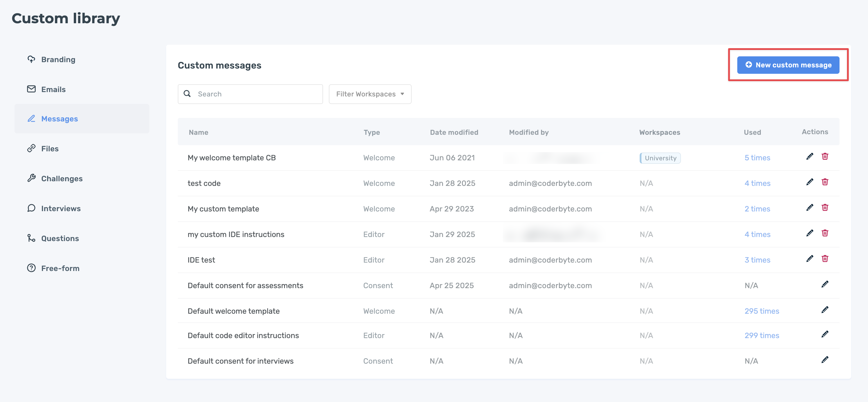Image resolution: width=868 pixels, height=402 pixels.
Task: Switch to Challenges sidebar section
Action: [x=62, y=179]
